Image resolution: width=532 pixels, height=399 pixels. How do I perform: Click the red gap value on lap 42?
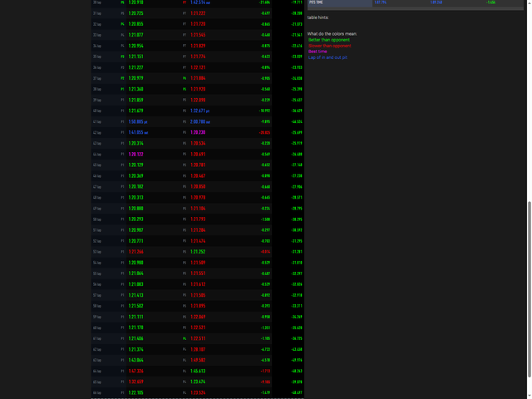[264, 133]
